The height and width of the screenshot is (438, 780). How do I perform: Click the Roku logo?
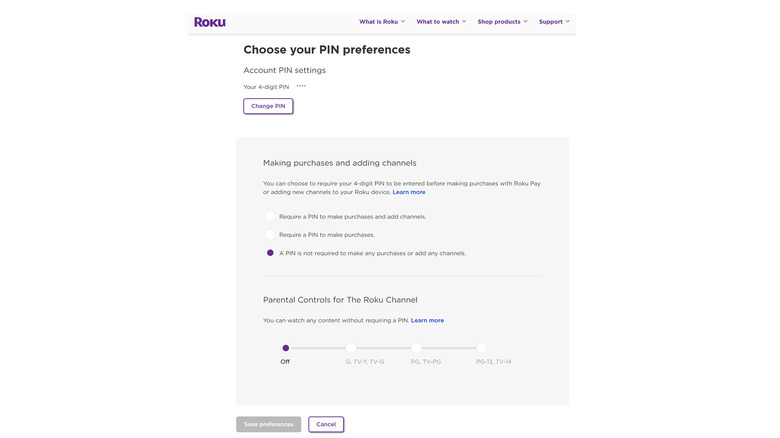pyautogui.click(x=210, y=22)
